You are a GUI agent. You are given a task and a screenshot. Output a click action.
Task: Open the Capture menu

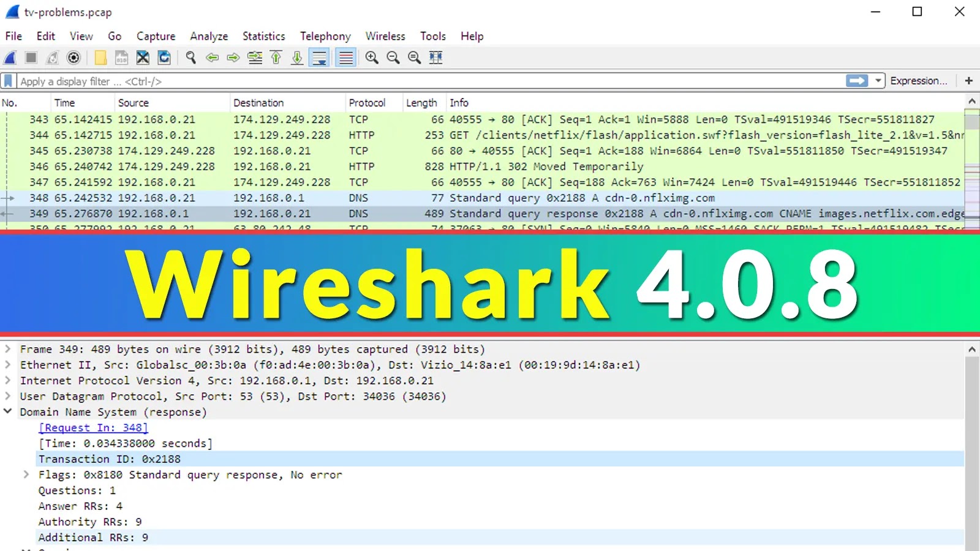[156, 36]
